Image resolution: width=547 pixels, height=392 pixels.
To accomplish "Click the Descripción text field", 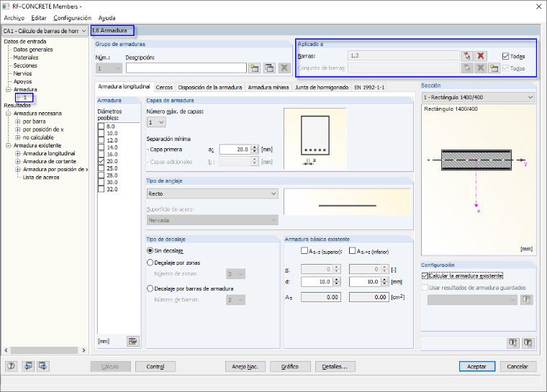I will (x=186, y=68).
